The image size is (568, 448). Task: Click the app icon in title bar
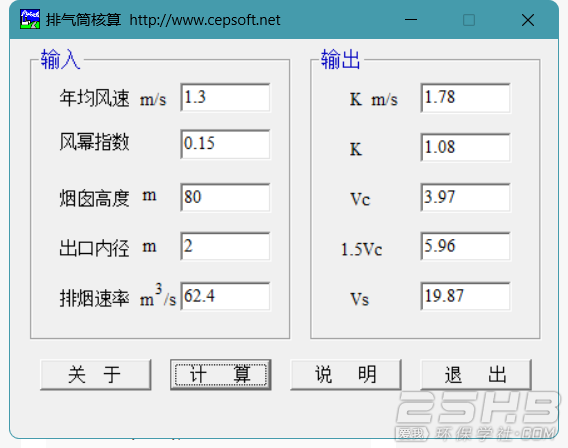tap(30, 20)
